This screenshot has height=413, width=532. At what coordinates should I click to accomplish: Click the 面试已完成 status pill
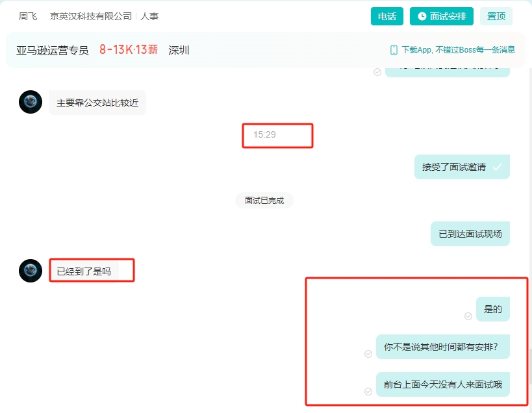[x=264, y=201]
